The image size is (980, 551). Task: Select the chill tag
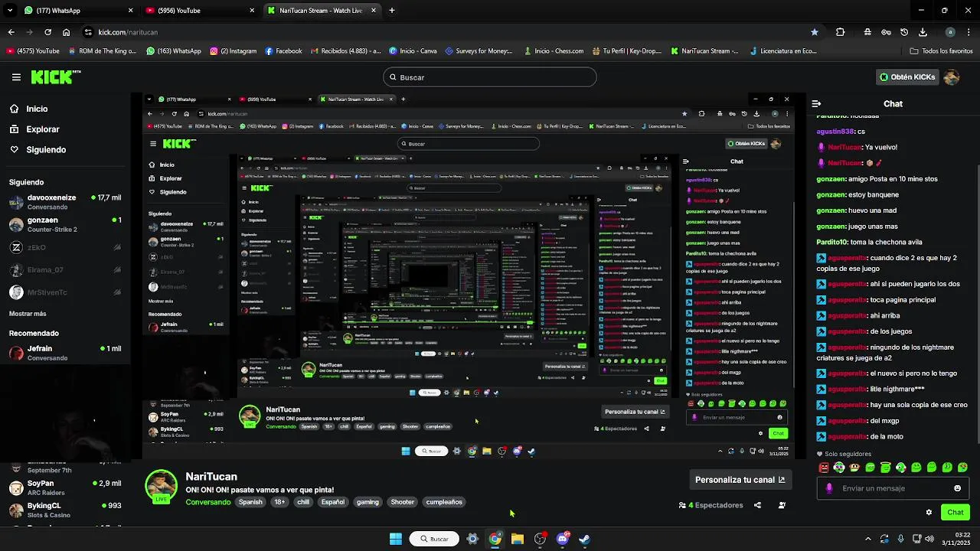(x=303, y=502)
